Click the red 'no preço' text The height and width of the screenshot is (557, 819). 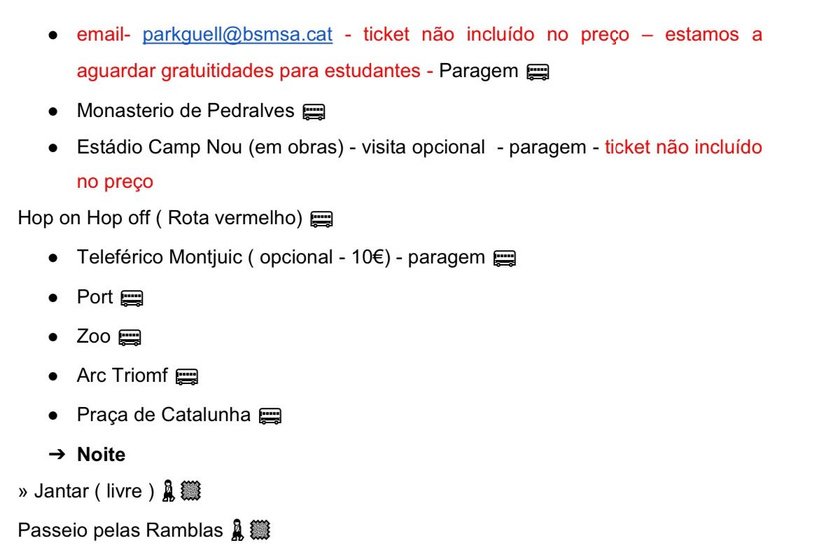(115, 182)
